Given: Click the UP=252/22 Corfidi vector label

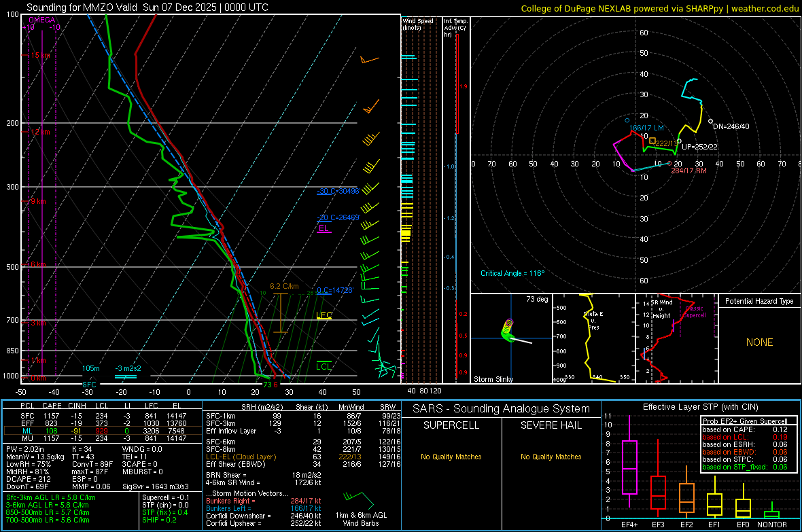Looking at the screenshot, I should 699,147.
